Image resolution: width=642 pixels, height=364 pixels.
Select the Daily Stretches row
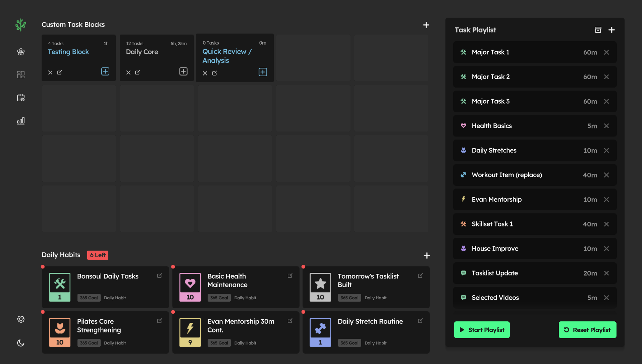(x=535, y=151)
